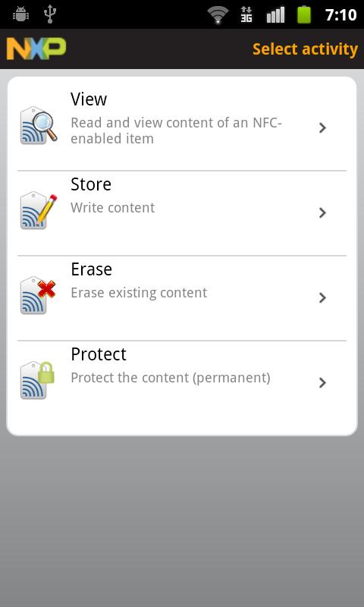Screen dimensions: 364x607
Task: Open the chevron arrow beside Store
Action: pyautogui.click(x=322, y=212)
